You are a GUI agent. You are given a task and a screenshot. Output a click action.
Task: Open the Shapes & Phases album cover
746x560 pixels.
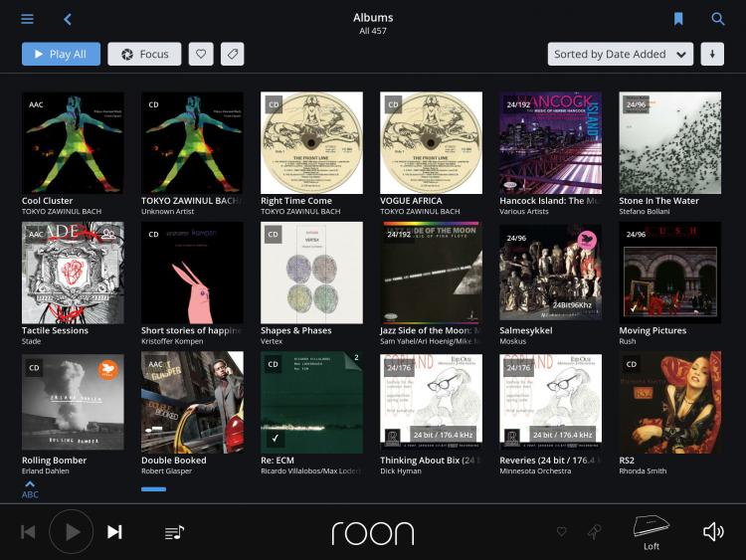coord(311,273)
